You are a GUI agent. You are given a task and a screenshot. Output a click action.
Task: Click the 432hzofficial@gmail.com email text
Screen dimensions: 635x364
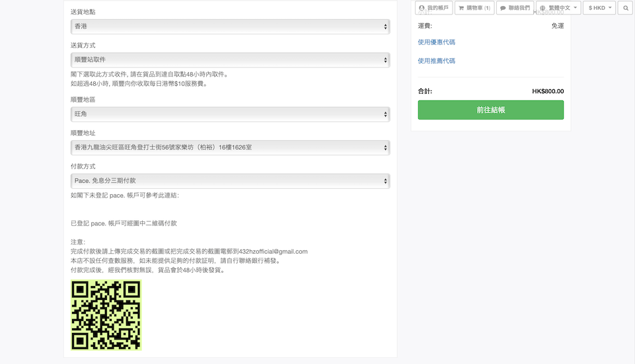click(273, 252)
